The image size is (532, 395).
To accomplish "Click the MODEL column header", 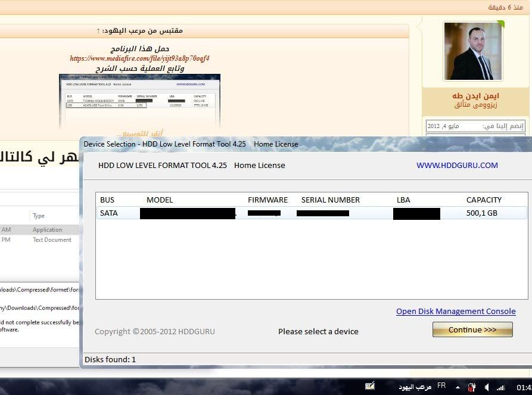I will (160, 200).
